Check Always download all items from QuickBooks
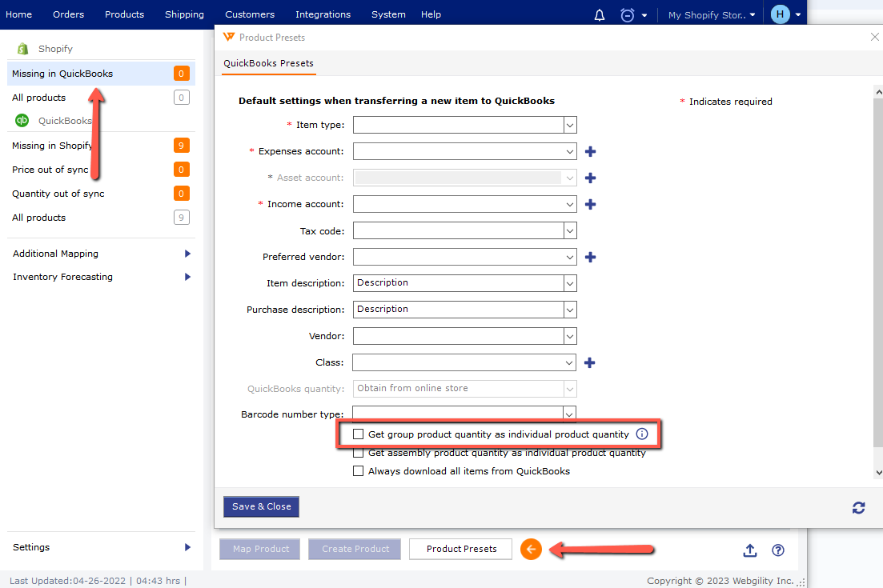Screen dimensions: 883x588 [x=358, y=471]
